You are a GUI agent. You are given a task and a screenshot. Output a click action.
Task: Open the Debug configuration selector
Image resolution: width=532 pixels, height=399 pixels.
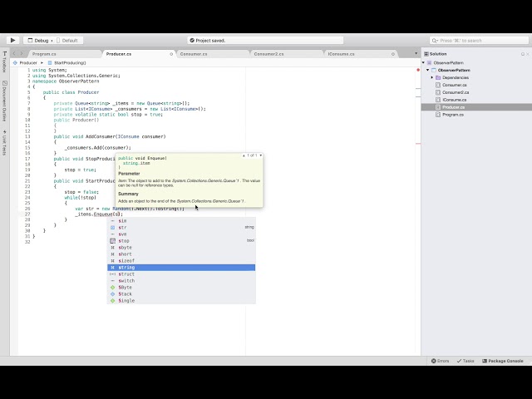[38, 41]
